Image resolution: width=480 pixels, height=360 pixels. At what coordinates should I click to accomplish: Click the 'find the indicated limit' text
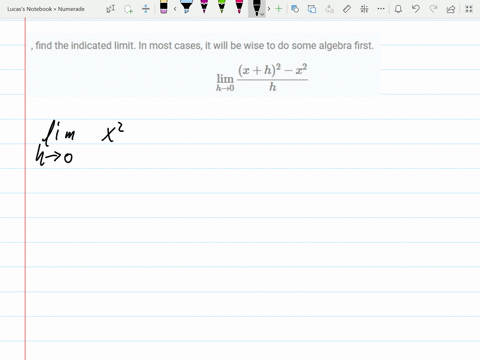pos(202,45)
